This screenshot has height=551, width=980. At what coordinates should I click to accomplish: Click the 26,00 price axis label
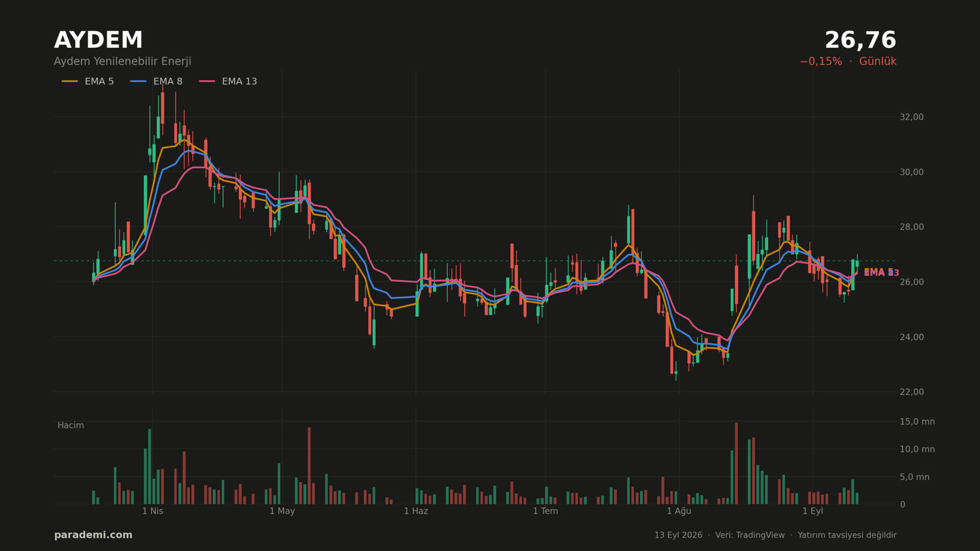pos(911,282)
